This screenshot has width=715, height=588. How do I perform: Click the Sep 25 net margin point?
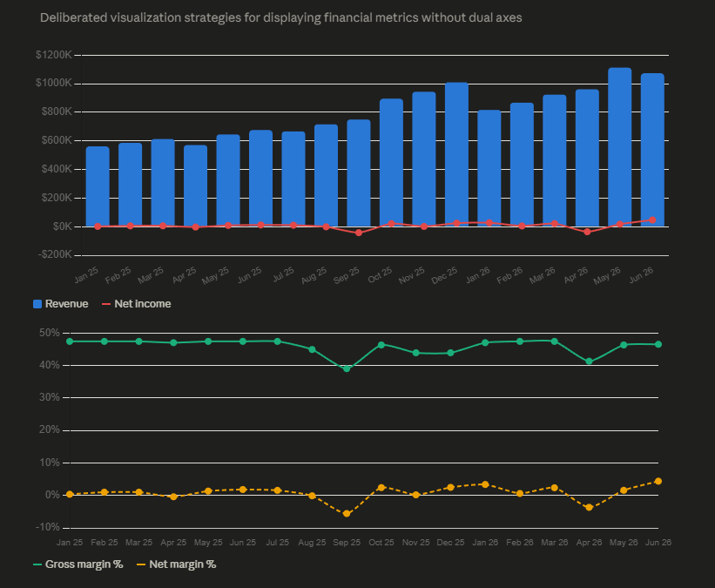point(347,514)
